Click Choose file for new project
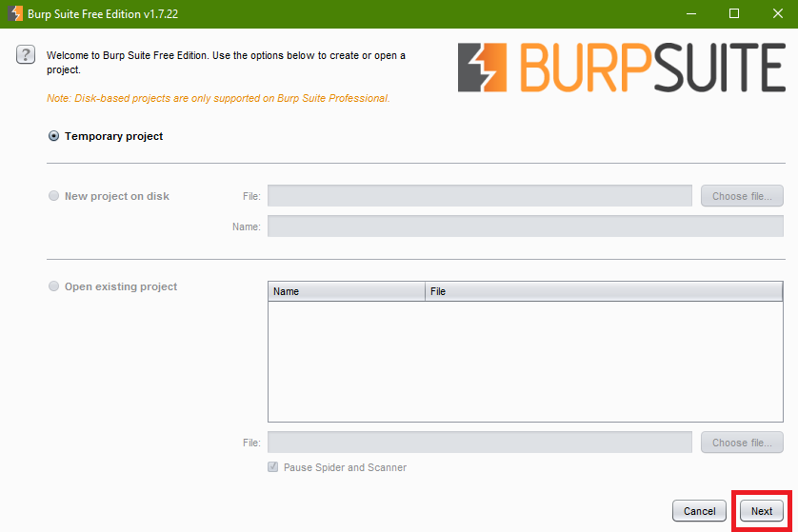 coord(742,196)
